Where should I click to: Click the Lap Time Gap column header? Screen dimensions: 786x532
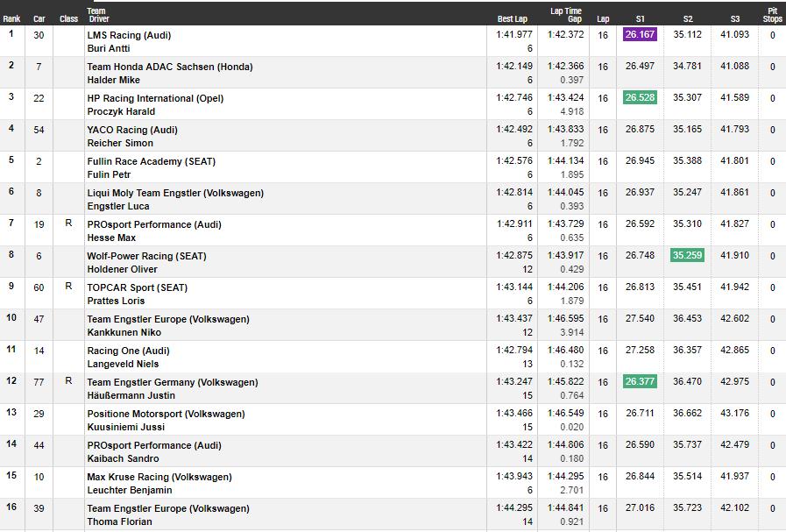(x=566, y=15)
